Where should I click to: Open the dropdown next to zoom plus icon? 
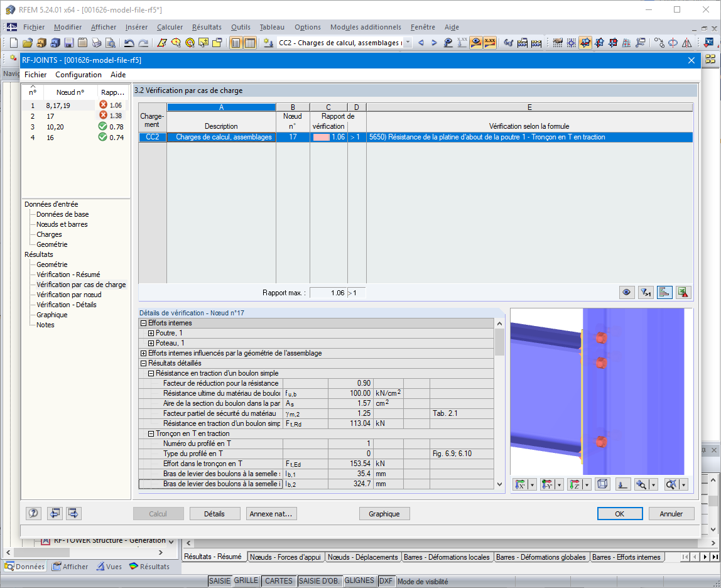click(653, 484)
